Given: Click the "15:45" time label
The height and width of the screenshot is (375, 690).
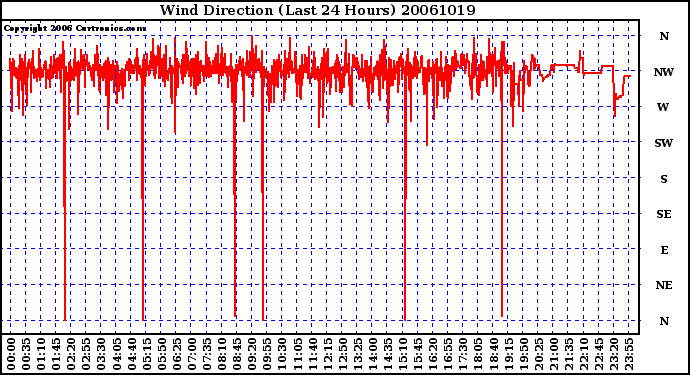Looking at the screenshot, I should pos(418,354).
